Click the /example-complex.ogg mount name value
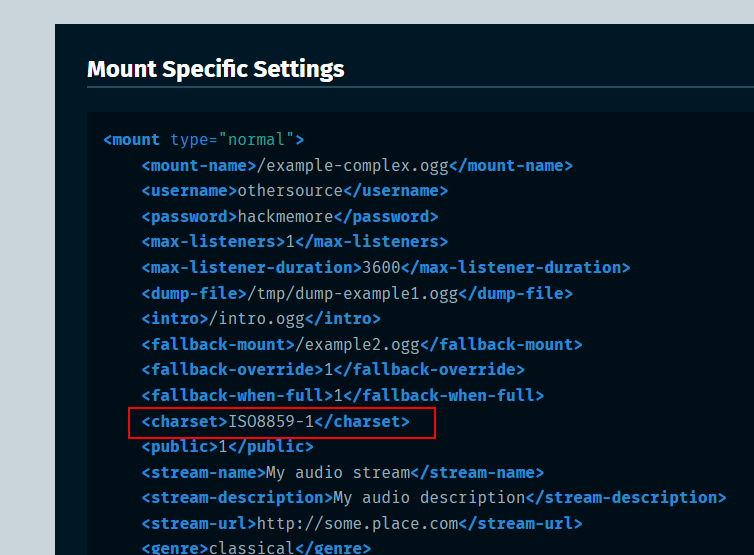The height and width of the screenshot is (555, 754). pyautogui.click(x=353, y=165)
